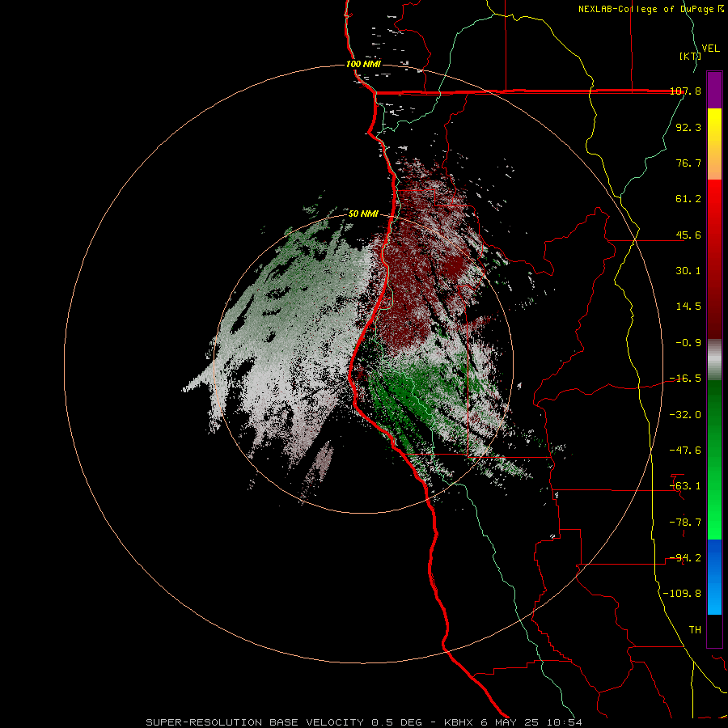Click the 50 NMI range ring label
Viewport: 728px width, 728px height.
pyautogui.click(x=363, y=214)
